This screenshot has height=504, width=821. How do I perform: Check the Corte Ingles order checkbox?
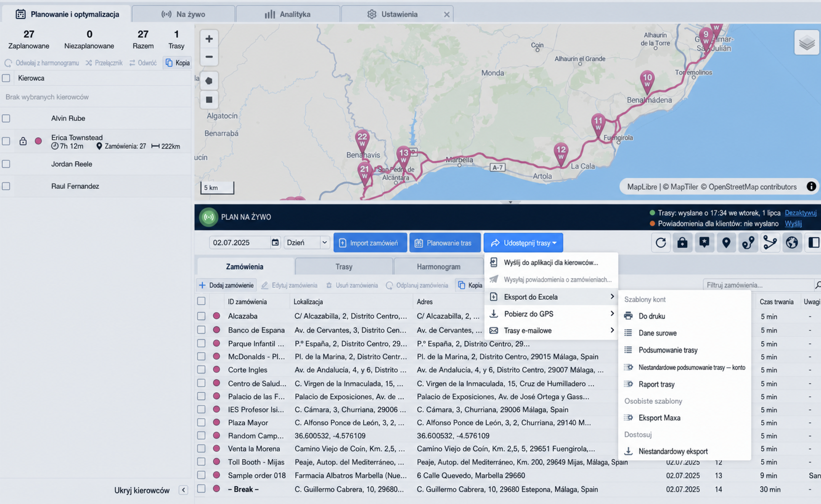point(201,369)
